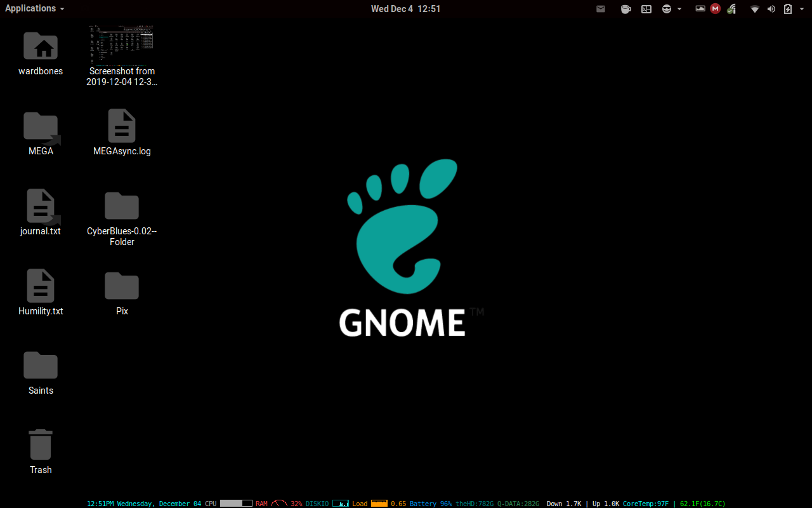Expand the arrow beside the smiley icon
Viewport: 812px width, 508px height.
[x=679, y=9]
